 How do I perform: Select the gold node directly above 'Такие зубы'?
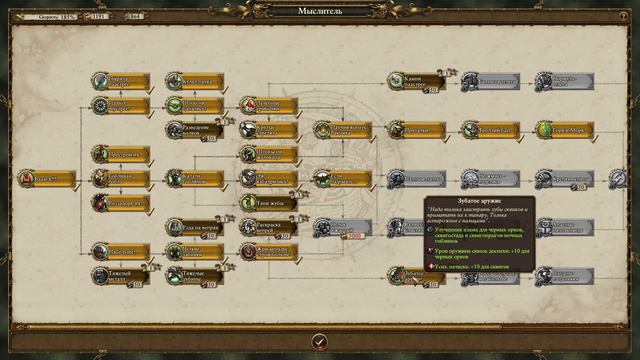(x=269, y=179)
